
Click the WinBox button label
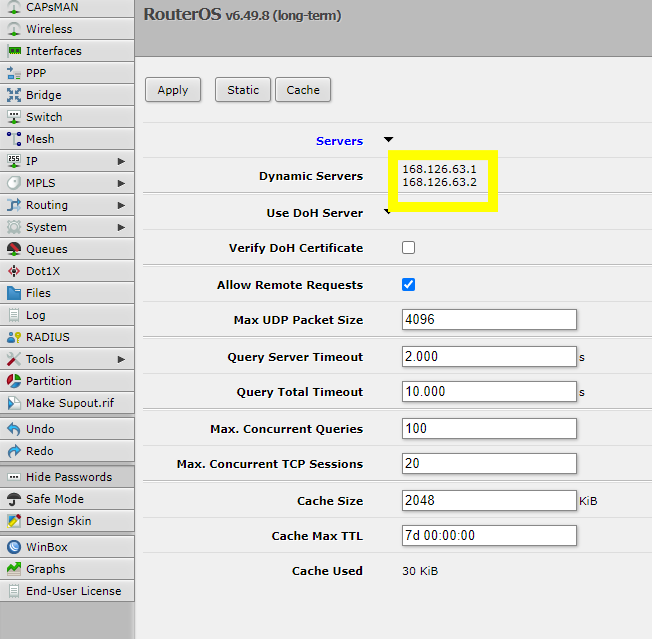point(47,548)
